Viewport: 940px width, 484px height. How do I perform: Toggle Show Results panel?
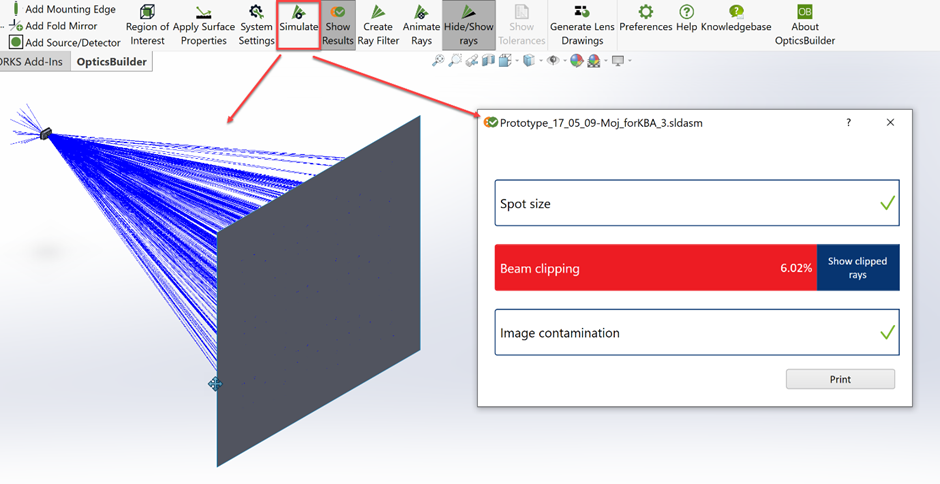[338, 25]
